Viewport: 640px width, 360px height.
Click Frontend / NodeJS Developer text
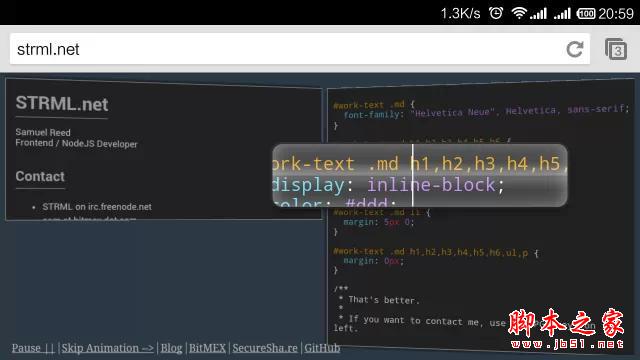click(x=76, y=143)
